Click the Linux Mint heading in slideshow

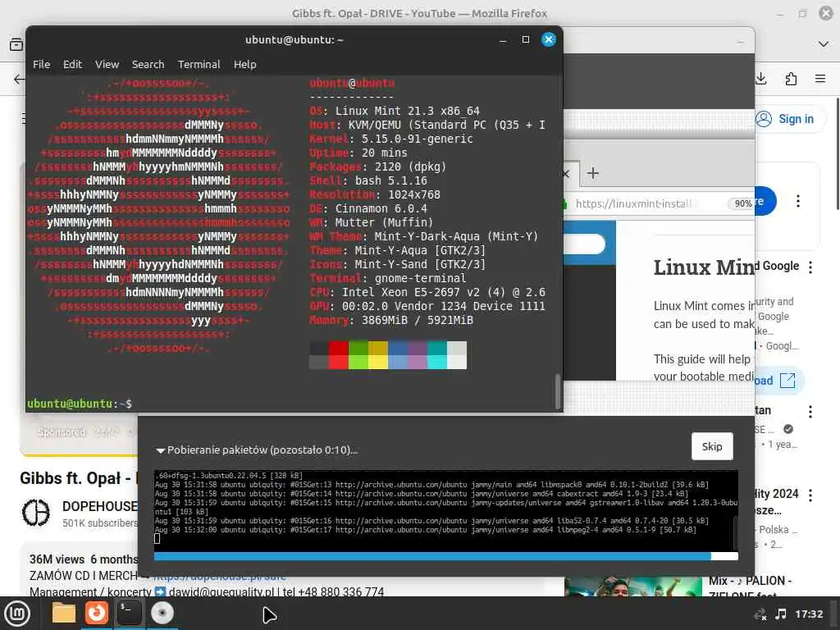[x=704, y=267]
